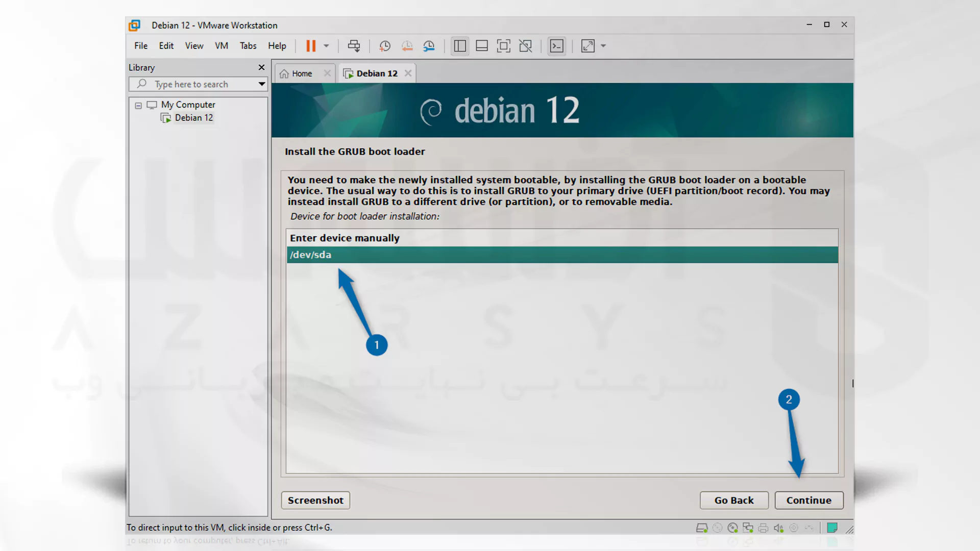Toggle the thumbnail bar view icon
The width and height of the screenshot is (980, 551).
pos(482,46)
